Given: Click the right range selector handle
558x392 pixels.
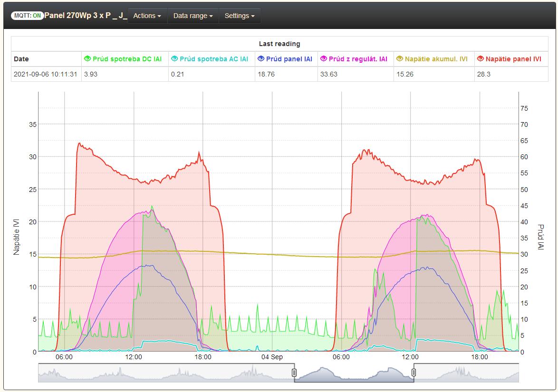Looking at the screenshot, I should coord(414,373).
